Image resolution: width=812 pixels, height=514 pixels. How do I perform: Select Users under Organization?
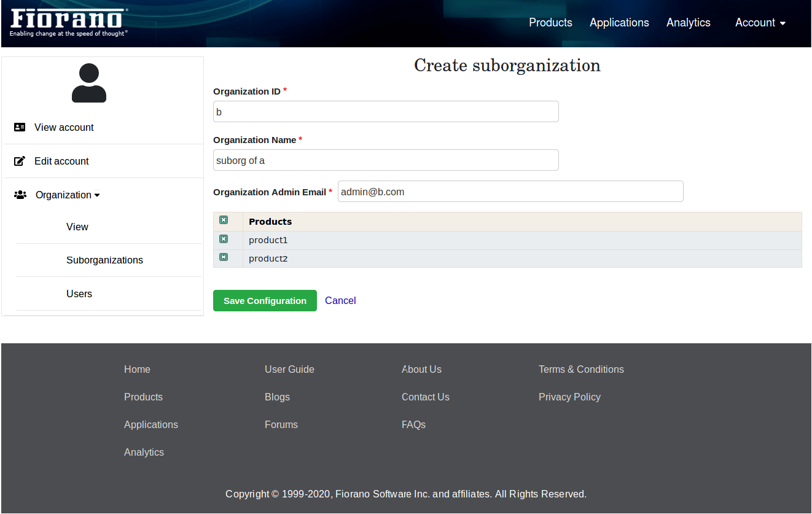pos(79,294)
